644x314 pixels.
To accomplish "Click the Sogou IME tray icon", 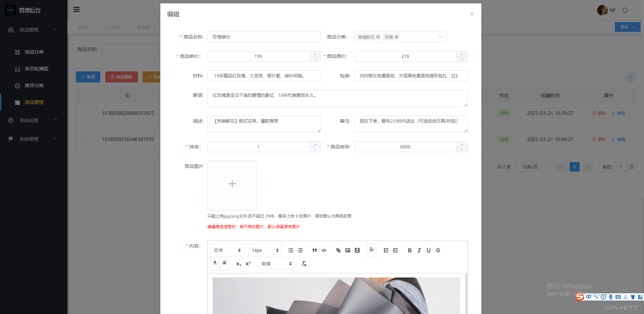I will tap(580, 297).
